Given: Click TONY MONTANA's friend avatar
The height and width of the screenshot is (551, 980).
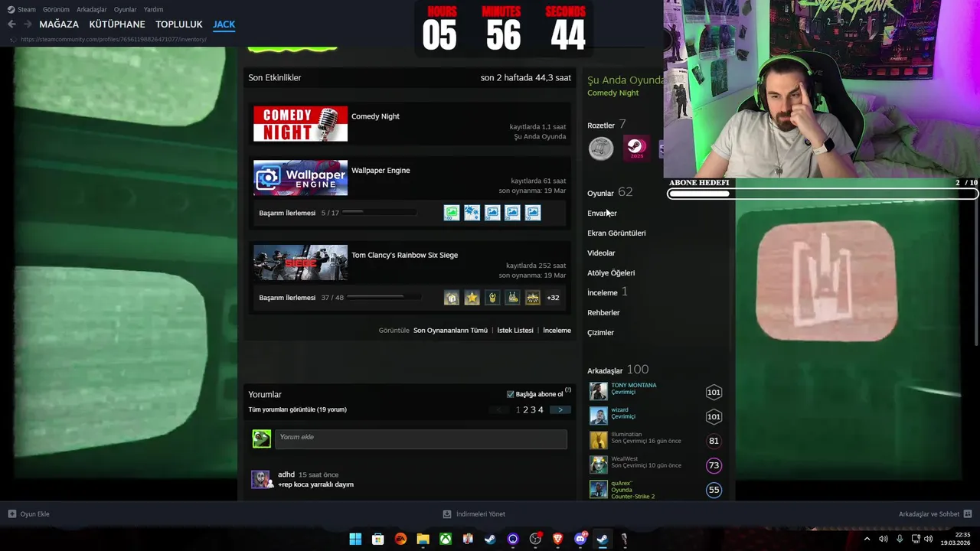Looking at the screenshot, I should [x=598, y=392].
